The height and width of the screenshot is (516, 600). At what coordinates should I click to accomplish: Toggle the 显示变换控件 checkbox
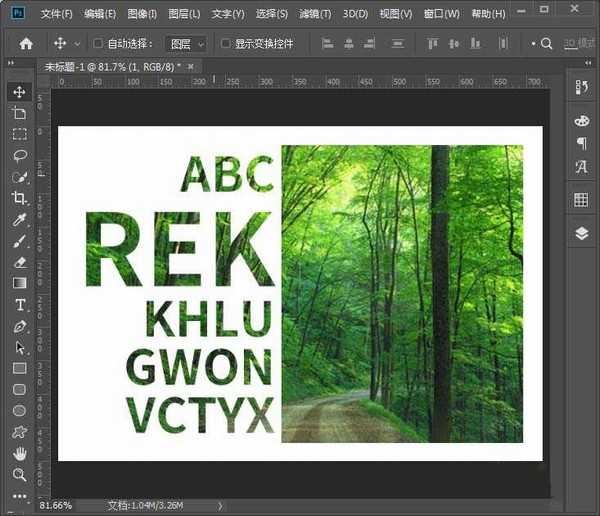coord(226,44)
